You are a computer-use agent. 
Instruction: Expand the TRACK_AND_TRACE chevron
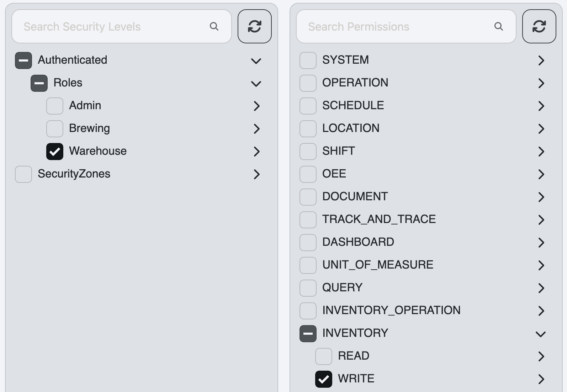tap(541, 220)
